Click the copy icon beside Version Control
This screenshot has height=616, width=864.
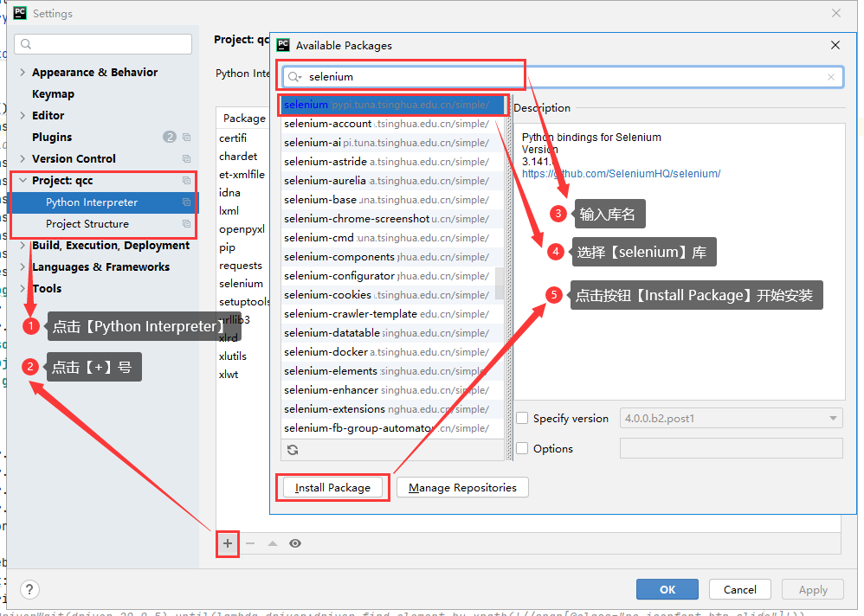click(186, 159)
